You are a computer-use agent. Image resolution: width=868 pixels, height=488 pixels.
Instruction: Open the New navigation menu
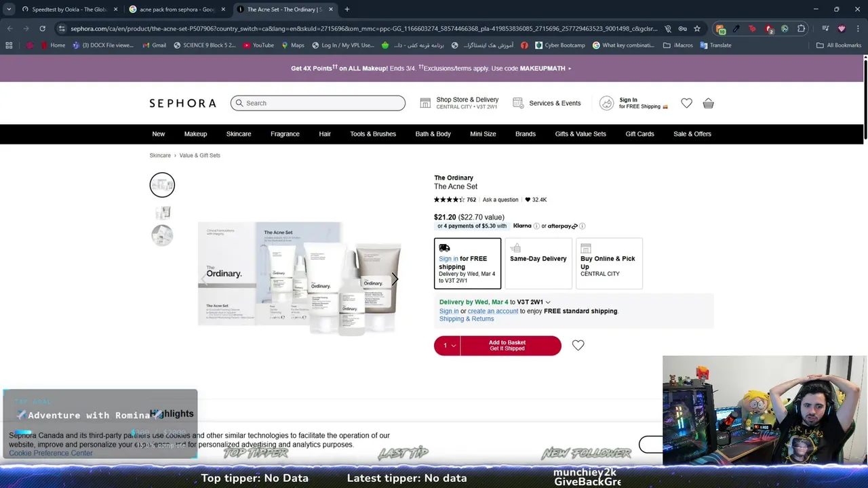click(x=158, y=134)
